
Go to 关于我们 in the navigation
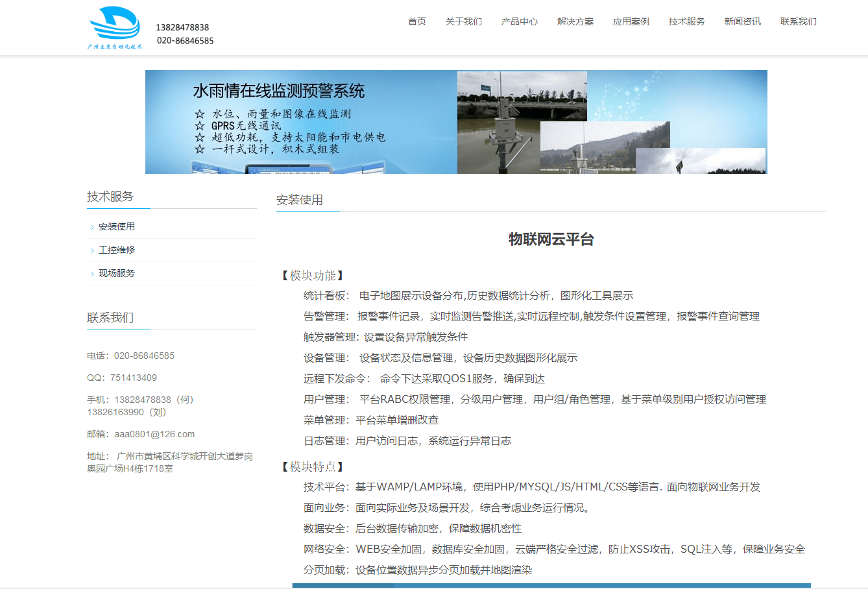[463, 21]
